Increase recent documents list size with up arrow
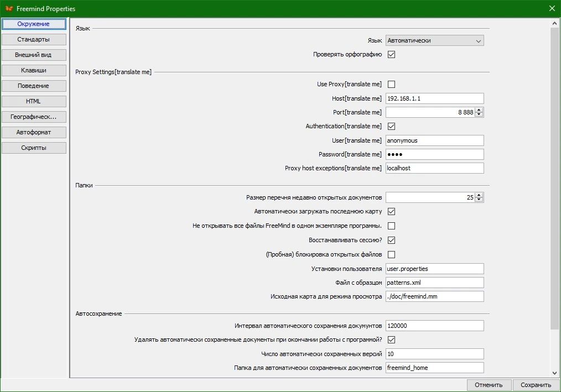 (x=479, y=195)
